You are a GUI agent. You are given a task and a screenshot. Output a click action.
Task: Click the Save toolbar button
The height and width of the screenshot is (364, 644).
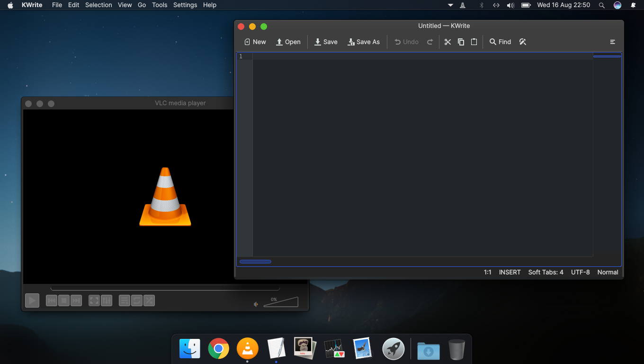click(x=326, y=42)
